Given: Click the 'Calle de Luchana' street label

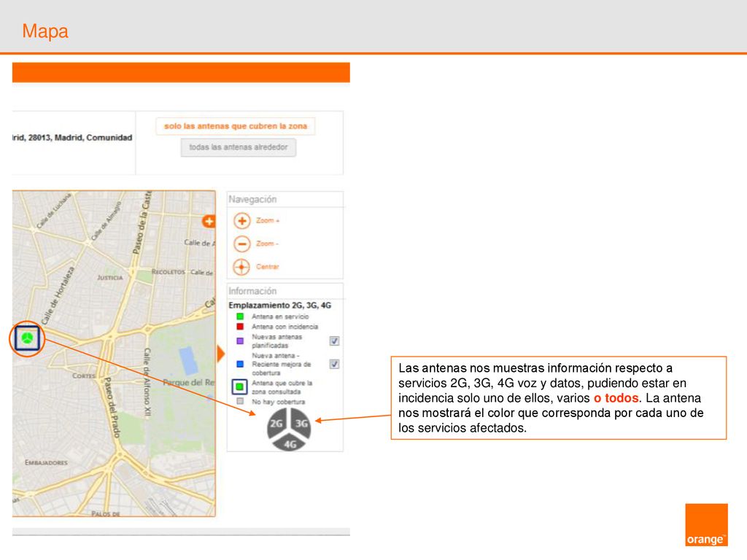Looking at the screenshot, I should [x=54, y=210].
